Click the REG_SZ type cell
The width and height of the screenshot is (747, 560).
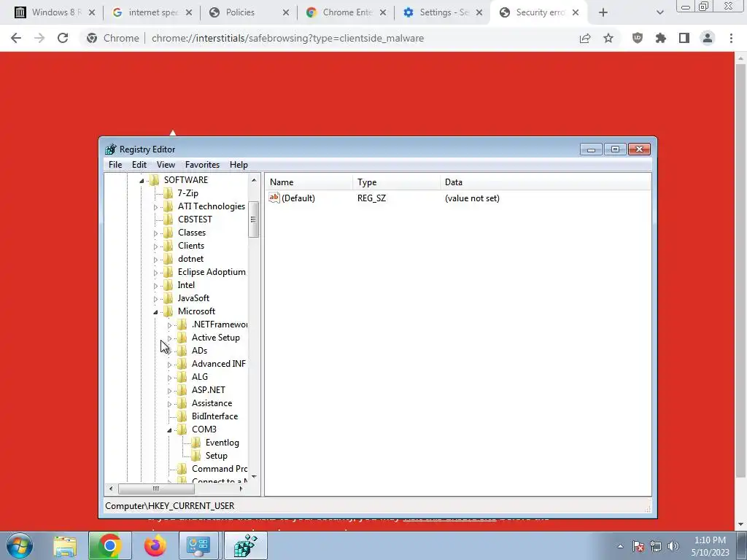[371, 198]
